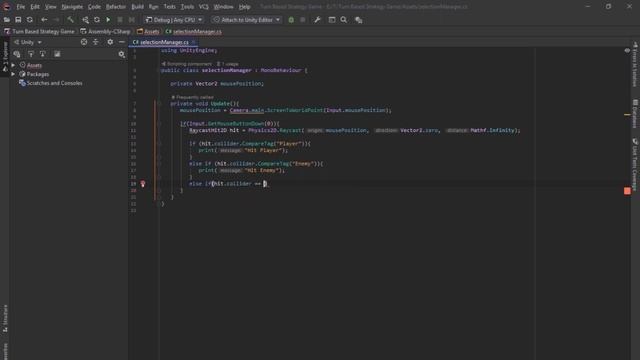Open the Navigate menu
Image resolution: width=640 pixels, height=360 pixels.
[x=72, y=7]
